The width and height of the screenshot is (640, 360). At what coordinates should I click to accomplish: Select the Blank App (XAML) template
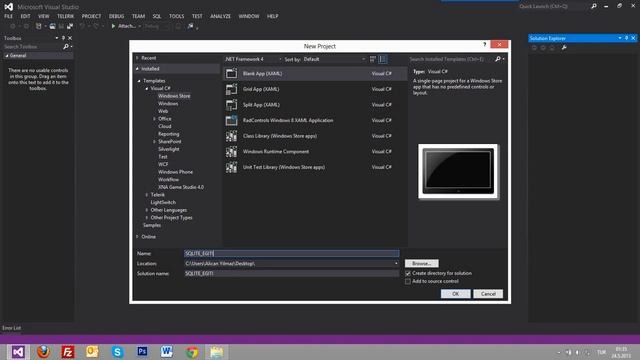point(315,73)
